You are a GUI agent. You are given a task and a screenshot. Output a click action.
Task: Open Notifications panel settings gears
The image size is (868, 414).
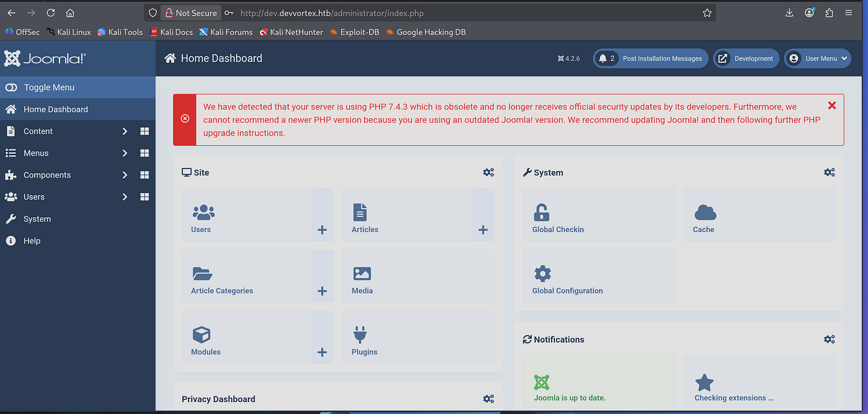pos(830,339)
